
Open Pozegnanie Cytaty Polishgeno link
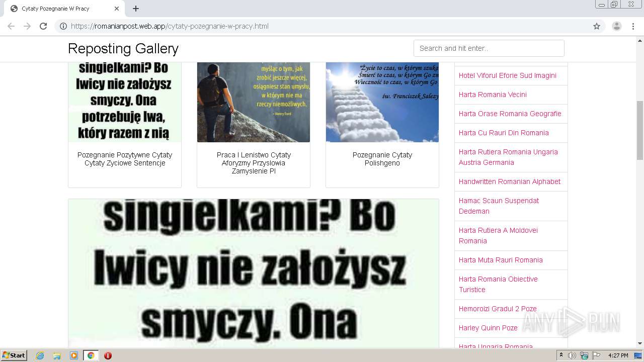click(382, 159)
